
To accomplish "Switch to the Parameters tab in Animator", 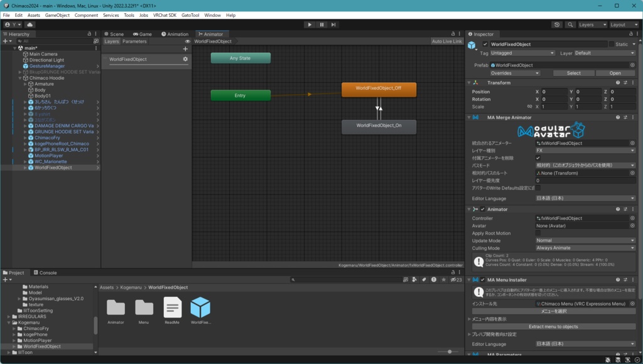I will point(134,41).
